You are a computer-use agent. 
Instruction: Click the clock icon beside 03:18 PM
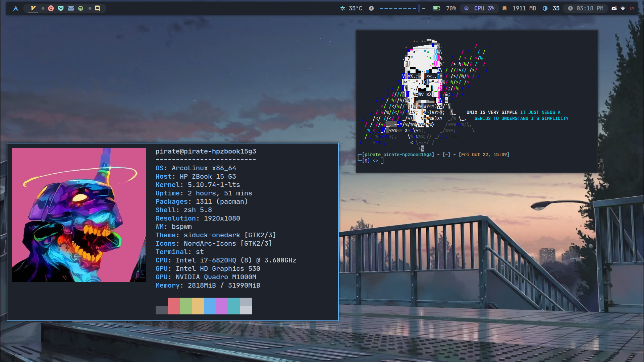tap(570, 8)
